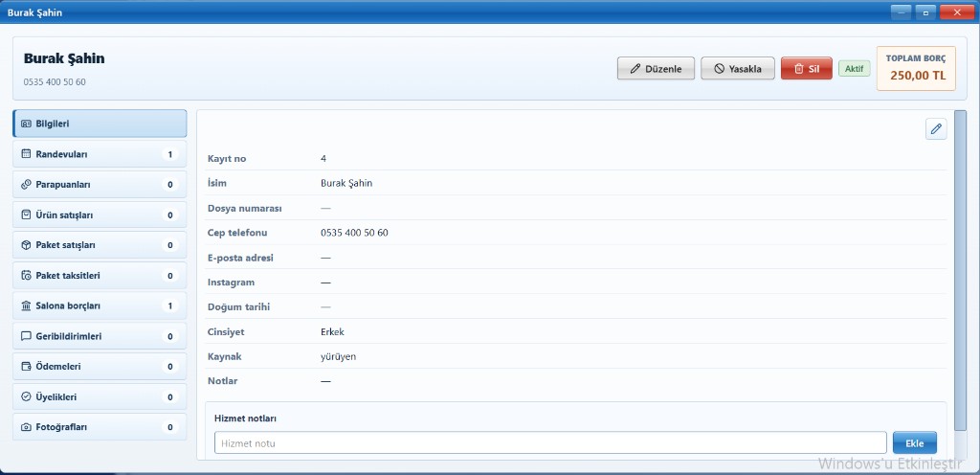Image resolution: width=980 pixels, height=475 pixels.
Task: Focus the Hizmet notu input field
Action: pos(550,442)
